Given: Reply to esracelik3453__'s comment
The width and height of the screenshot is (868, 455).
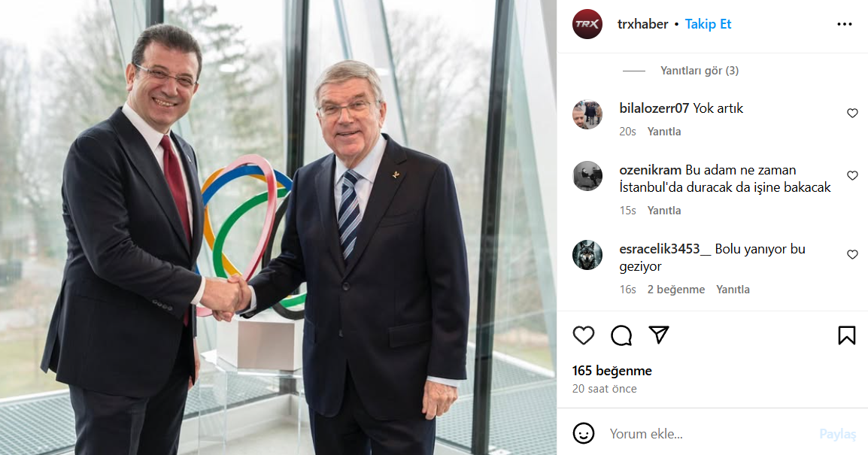Looking at the screenshot, I should 733,290.
